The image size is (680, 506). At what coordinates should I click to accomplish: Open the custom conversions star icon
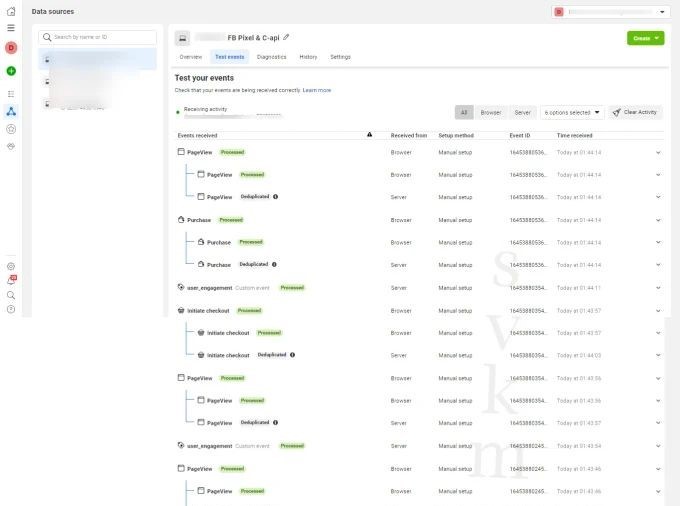[x=11, y=129]
